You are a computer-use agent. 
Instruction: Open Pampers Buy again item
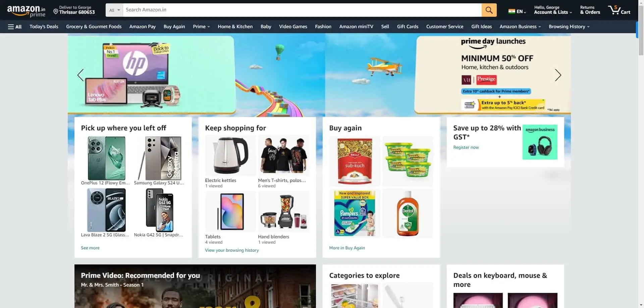[355, 213]
